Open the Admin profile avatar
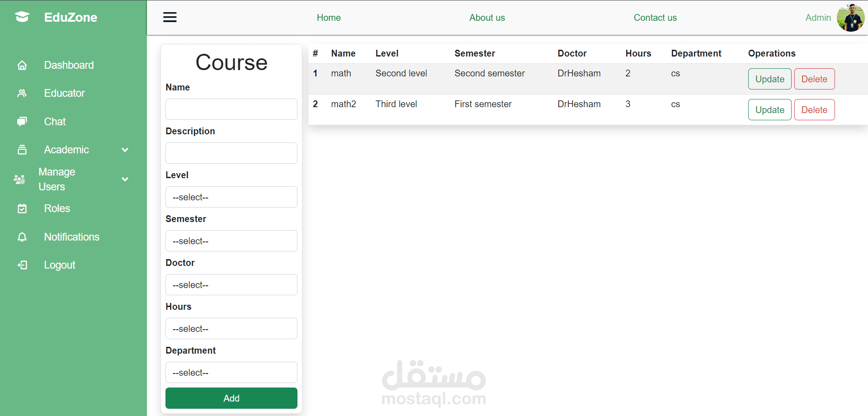 [x=850, y=18]
